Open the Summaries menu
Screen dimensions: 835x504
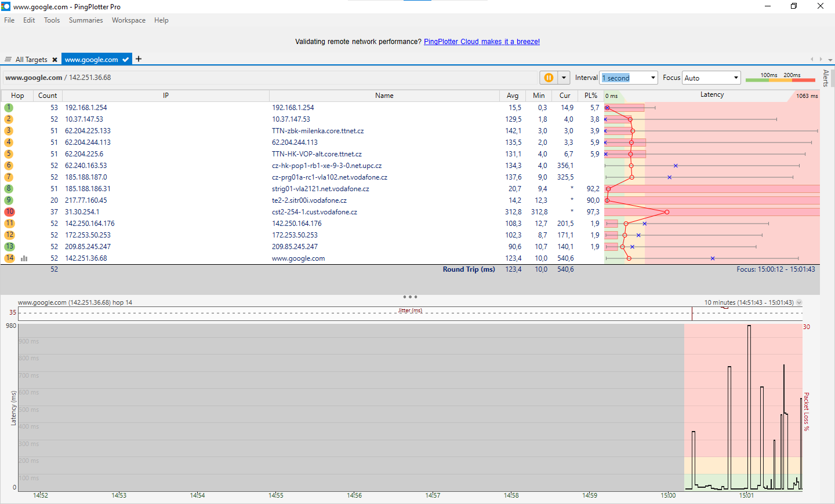tap(85, 20)
